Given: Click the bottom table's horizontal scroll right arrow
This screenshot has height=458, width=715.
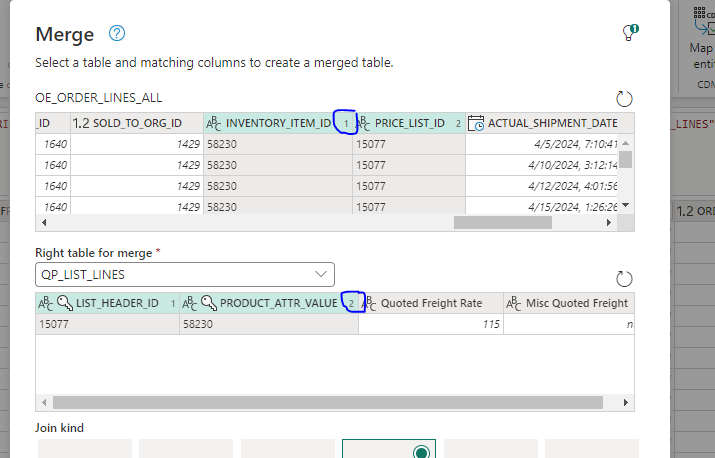Looking at the screenshot, I should coord(626,402).
